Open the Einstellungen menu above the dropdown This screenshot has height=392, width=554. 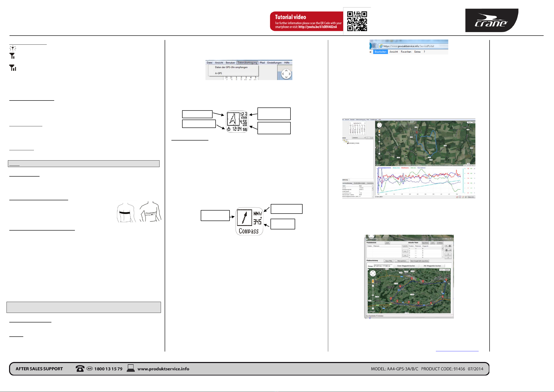coord(274,63)
